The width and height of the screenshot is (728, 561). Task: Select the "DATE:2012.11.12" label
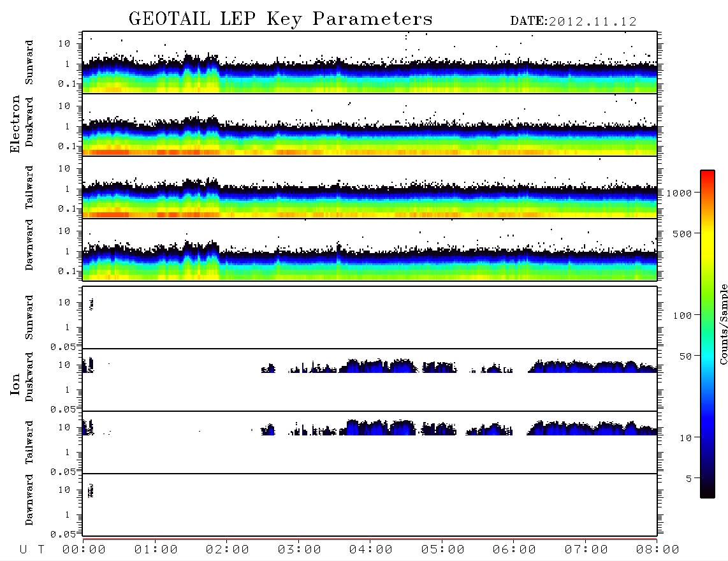click(573, 22)
